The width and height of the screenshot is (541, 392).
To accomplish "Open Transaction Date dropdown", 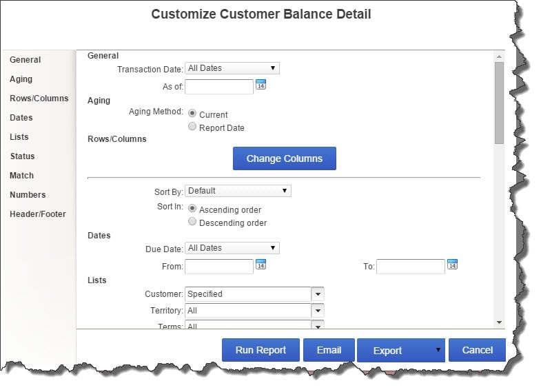I will [232, 68].
